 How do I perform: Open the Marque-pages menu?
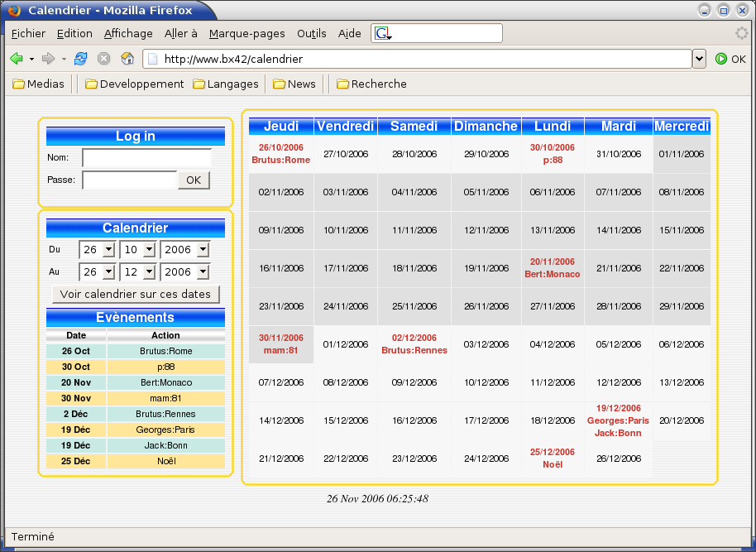(x=246, y=33)
